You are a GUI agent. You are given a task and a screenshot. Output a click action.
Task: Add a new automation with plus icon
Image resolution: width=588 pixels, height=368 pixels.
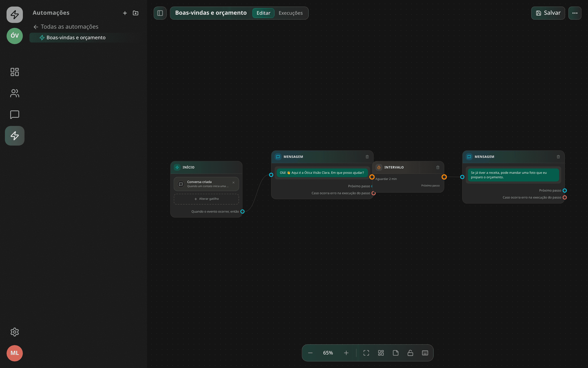click(x=125, y=13)
